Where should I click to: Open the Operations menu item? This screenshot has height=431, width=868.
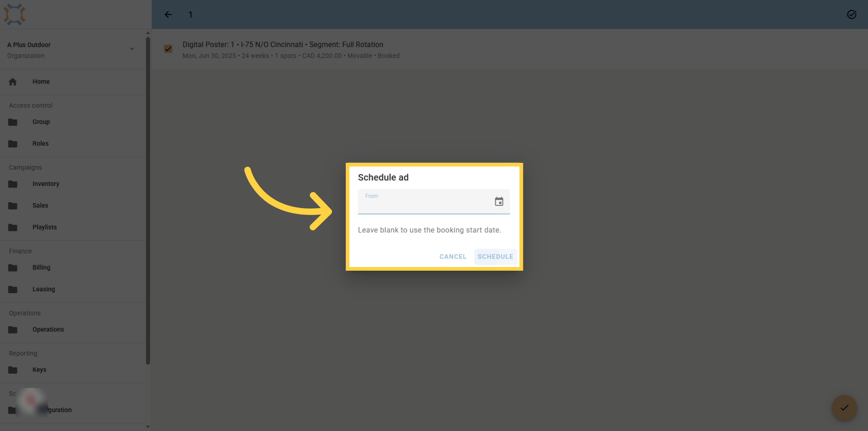(x=72, y=329)
